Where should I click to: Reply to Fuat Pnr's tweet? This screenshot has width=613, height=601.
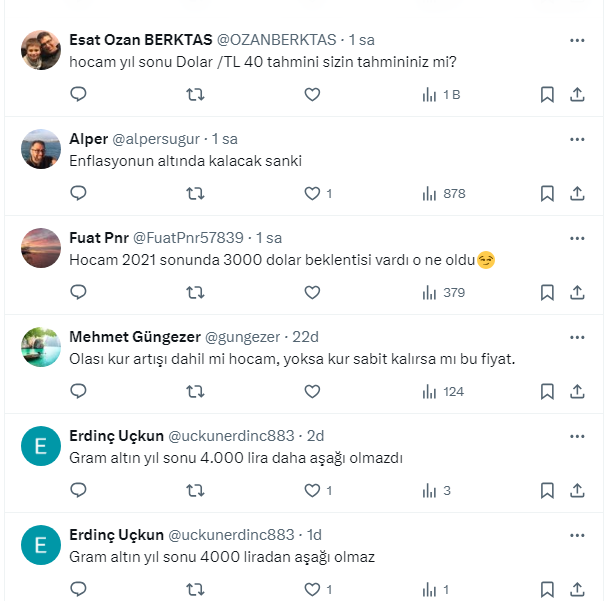79,293
